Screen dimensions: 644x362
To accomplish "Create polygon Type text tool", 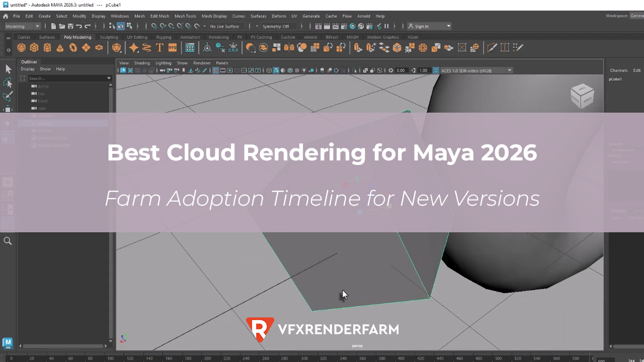I will click(x=159, y=48).
